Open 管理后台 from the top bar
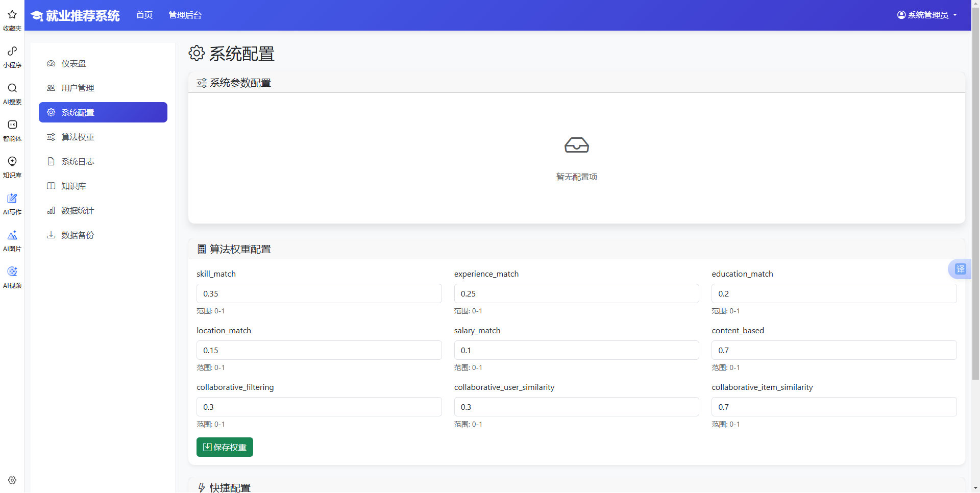This screenshot has width=980, height=493. (x=185, y=15)
